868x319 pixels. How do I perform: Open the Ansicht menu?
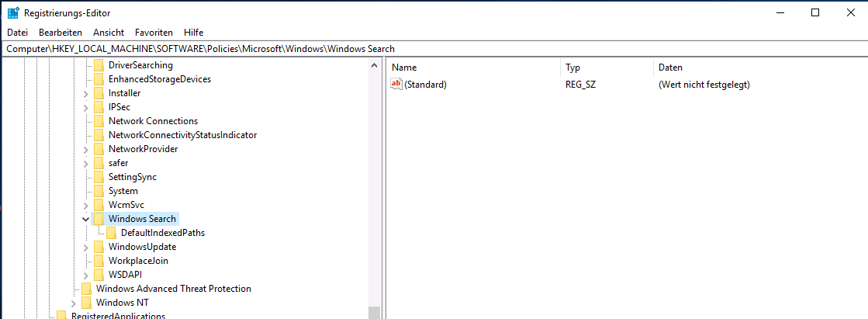(109, 33)
